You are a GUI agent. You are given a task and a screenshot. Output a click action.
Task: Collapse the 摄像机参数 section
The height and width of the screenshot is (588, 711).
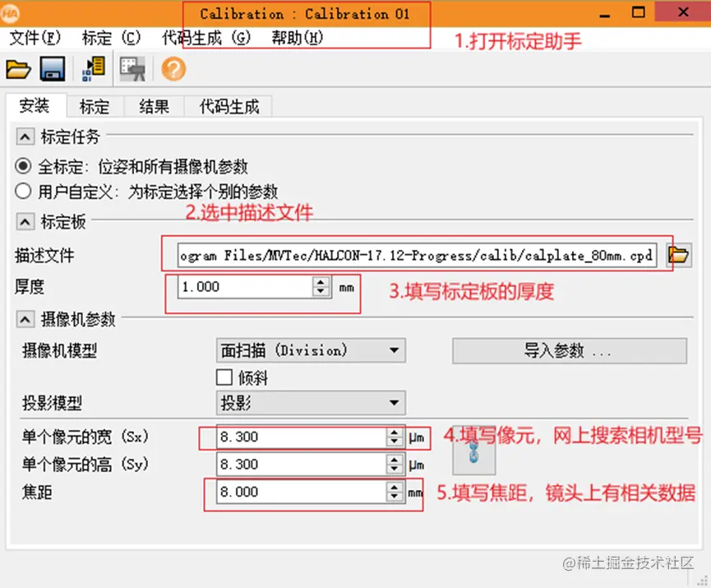point(25,319)
